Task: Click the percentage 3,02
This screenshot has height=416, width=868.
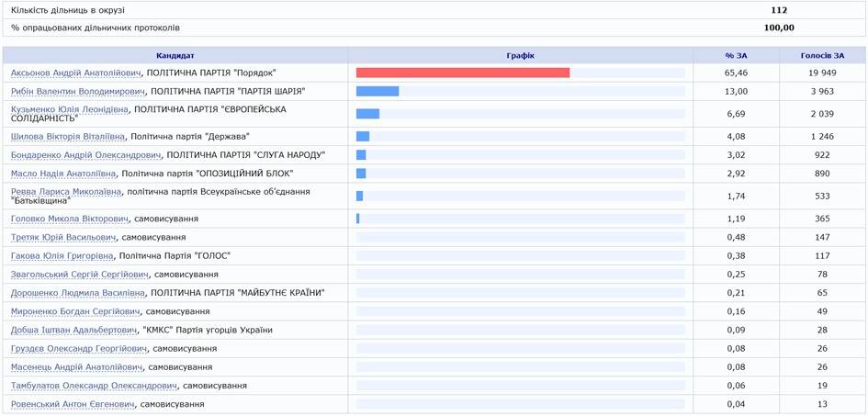Action: tap(737, 155)
